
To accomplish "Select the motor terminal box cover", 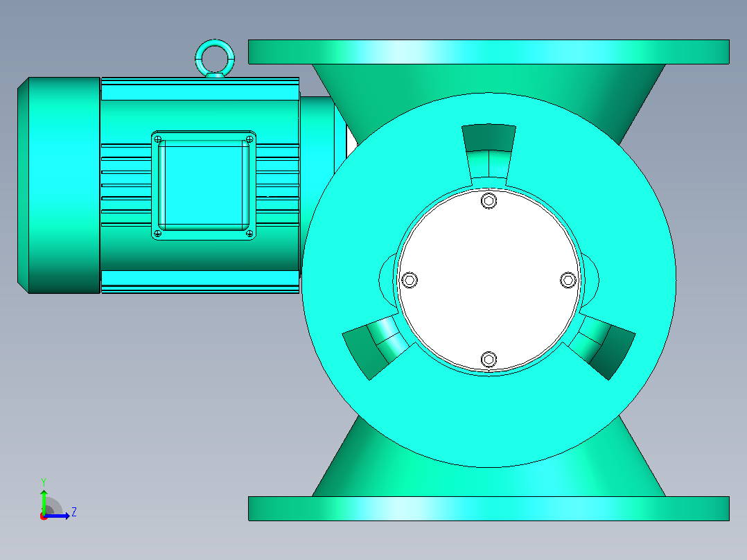I will coord(204,185).
